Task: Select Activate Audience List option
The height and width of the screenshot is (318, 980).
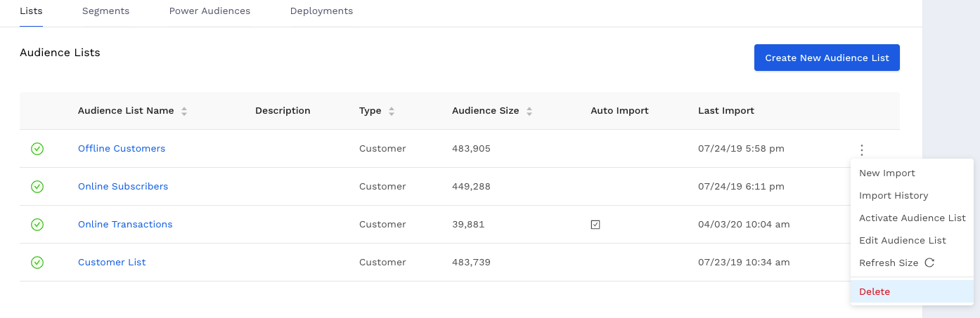Action: point(912,218)
